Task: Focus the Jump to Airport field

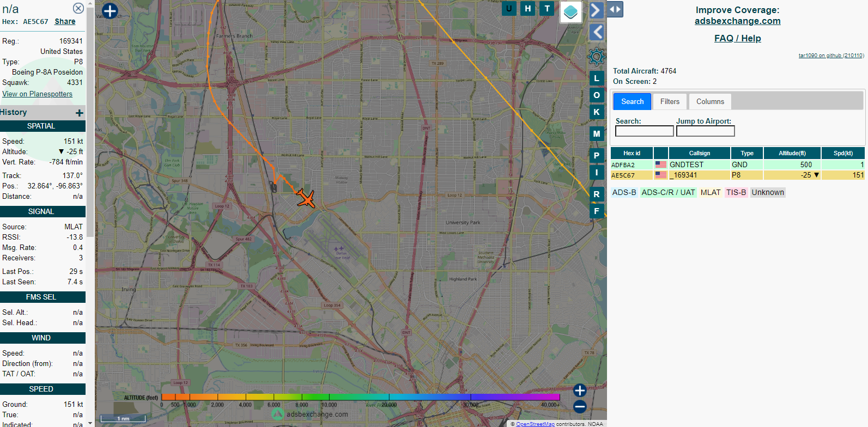Action: pos(706,131)
